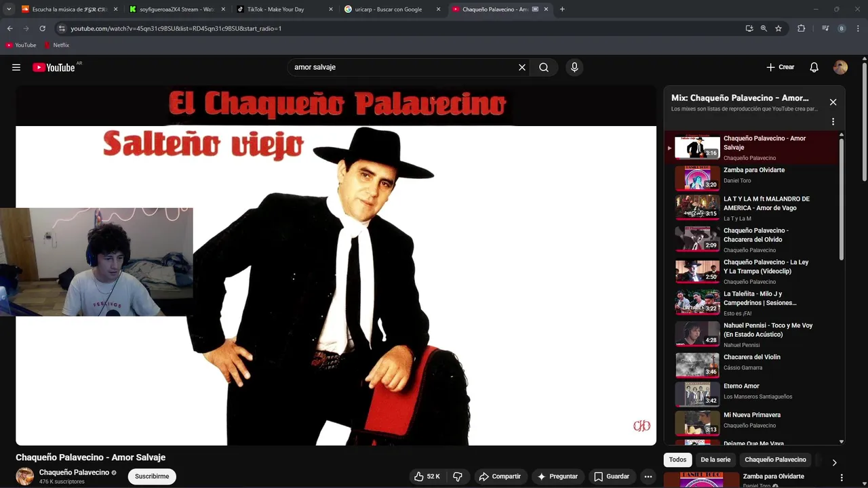Close the Mix playlist panel
868x488 pixels.
(x=833, y=102)
